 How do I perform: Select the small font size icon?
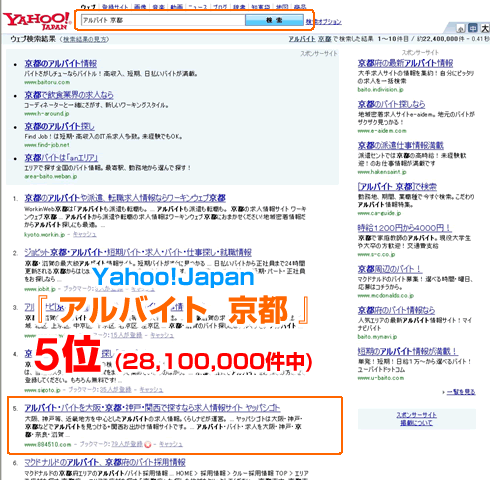tap(460, 29)
